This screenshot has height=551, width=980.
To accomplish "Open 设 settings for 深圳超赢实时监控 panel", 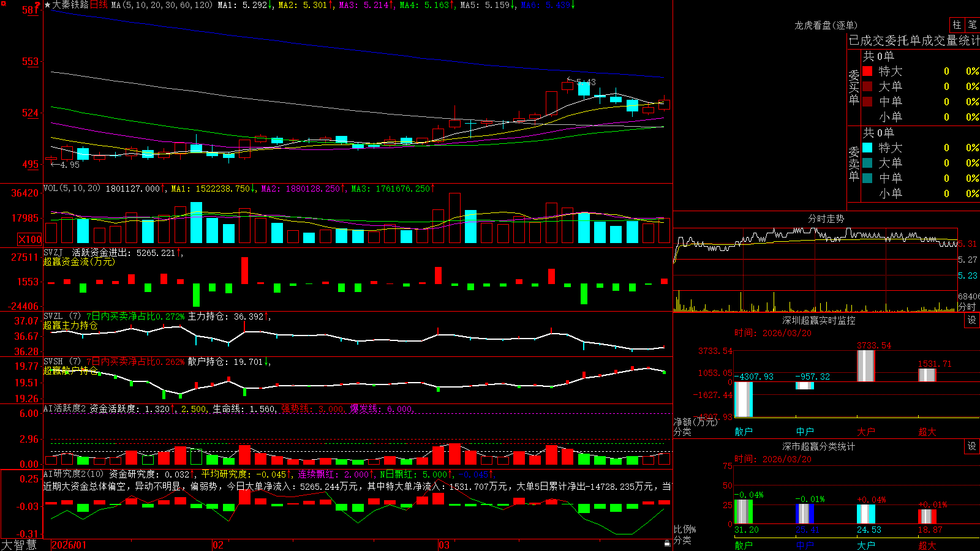I will click(x=972, y=320).
